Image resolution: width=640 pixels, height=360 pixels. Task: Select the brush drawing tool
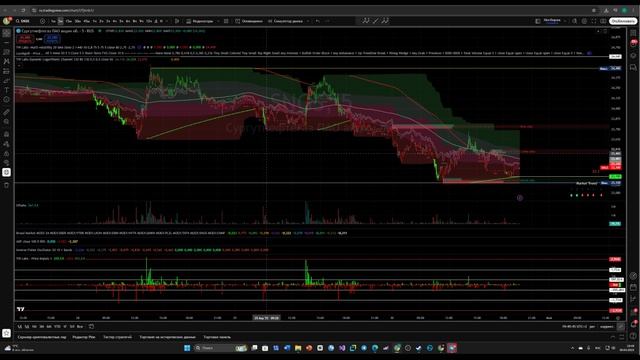[7, 80]
